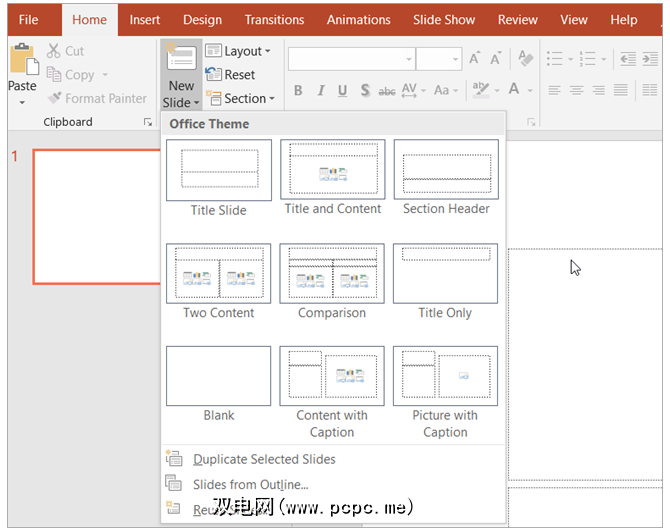Toggle strikethrough text formatting

pyautogui.click(x=386, y=91)
